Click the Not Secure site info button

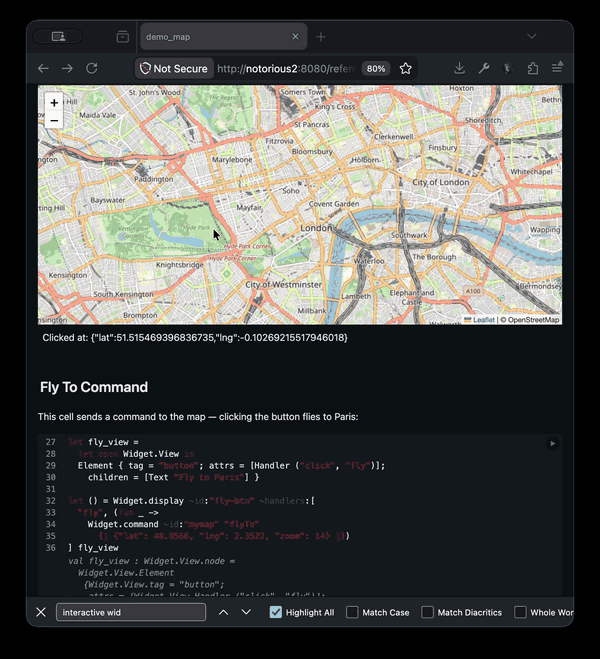tap(174, 68)
